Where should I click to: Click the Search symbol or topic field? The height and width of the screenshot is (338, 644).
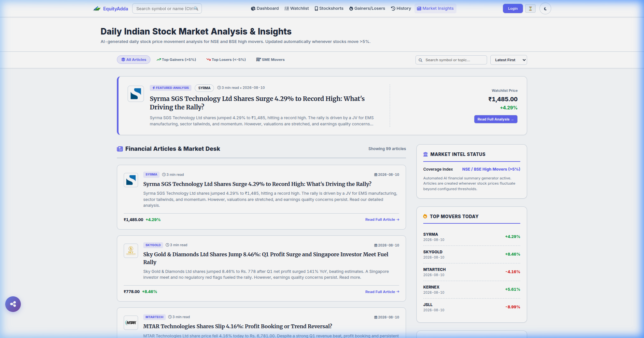[451, 60]
